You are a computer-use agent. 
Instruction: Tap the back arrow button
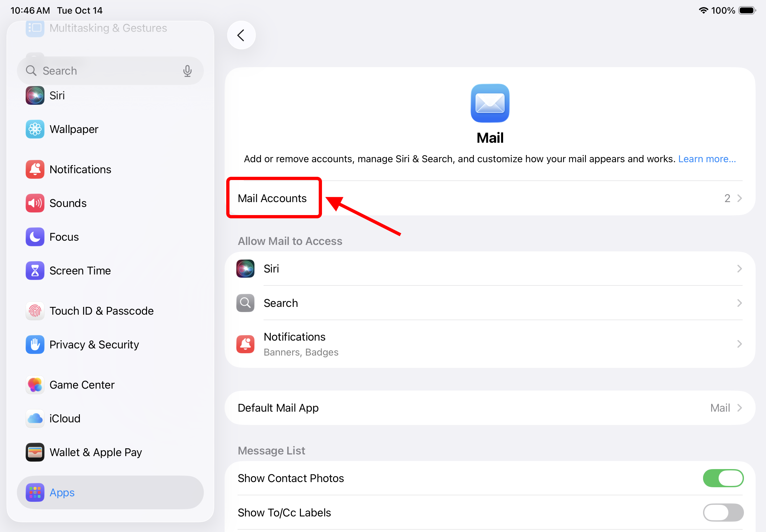tap(241, 35)
